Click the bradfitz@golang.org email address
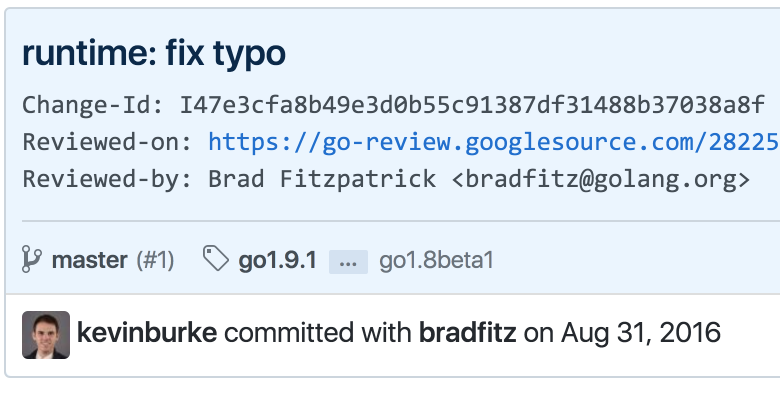The width and height of the screenshot is (780, 393). 600,179
